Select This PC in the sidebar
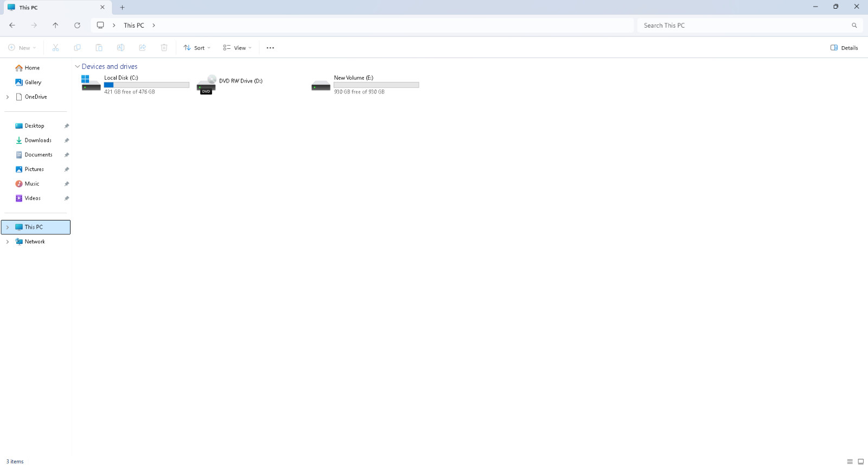Image resolution: width=868 pixels, height=467 pixels. click(x=36, y=228)
